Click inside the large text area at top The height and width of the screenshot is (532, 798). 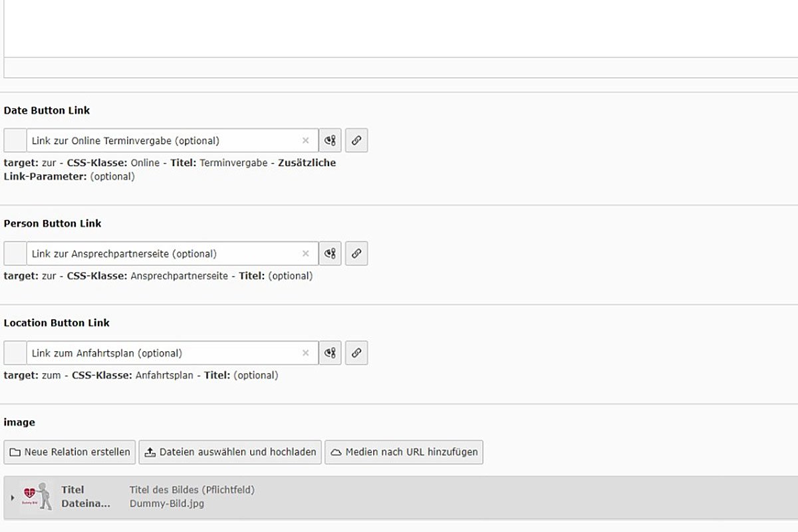tap(399, 27)
